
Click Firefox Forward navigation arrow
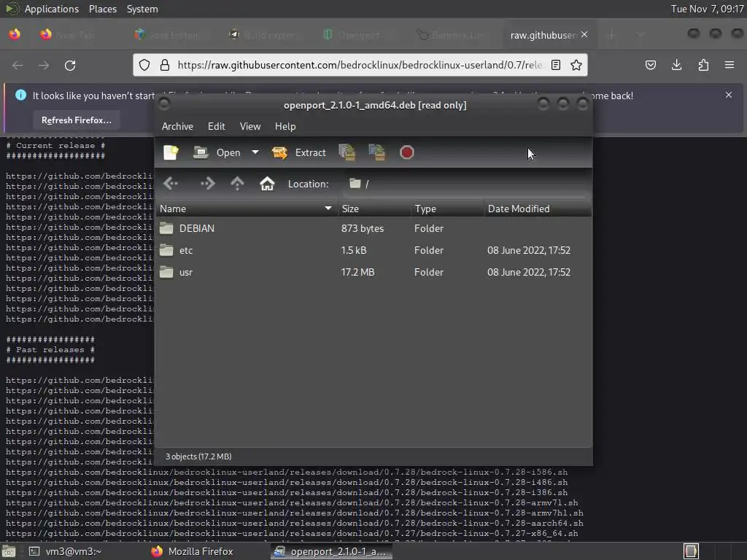[x=44, y=65]
